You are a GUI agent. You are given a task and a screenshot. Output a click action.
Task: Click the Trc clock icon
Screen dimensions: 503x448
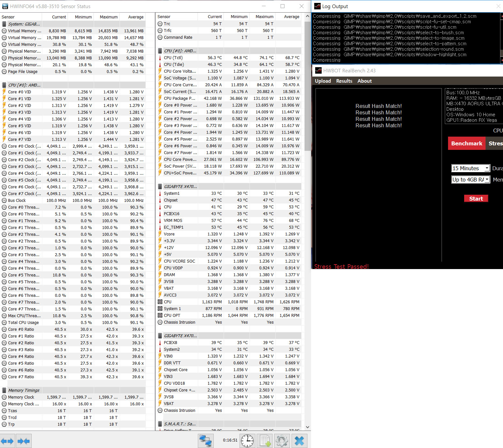coord(160,24)
